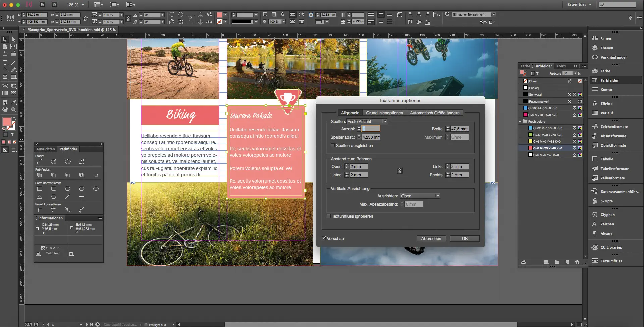Open the Textumfluss panel
The image size is (644, 327).
tap(611, 261)
